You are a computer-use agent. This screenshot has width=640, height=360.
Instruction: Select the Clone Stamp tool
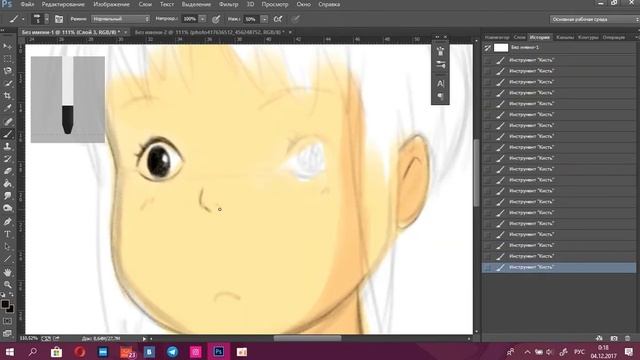[7, 147]
